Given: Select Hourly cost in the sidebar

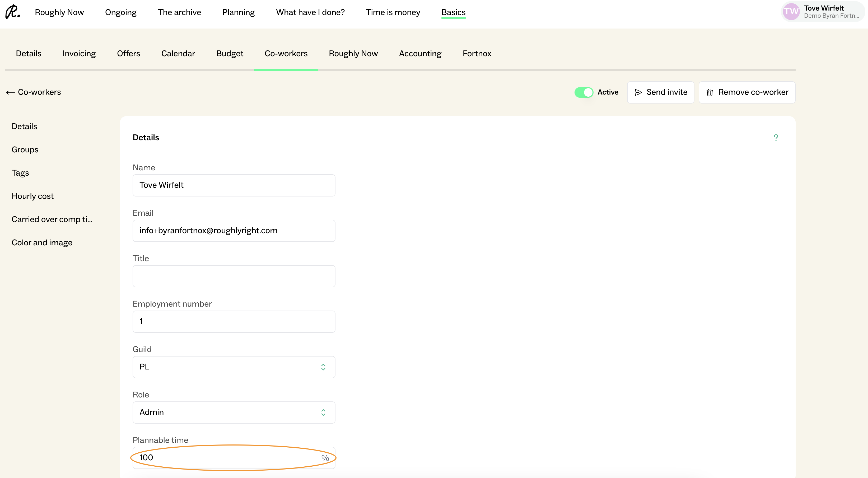Looking at the screenshot, I should [32, 196].
